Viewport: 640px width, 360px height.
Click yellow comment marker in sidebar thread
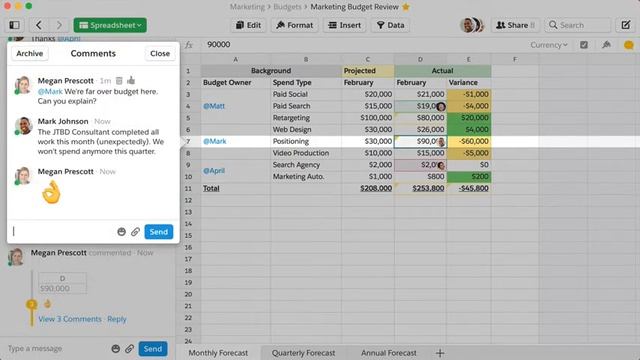click(31, 304)
